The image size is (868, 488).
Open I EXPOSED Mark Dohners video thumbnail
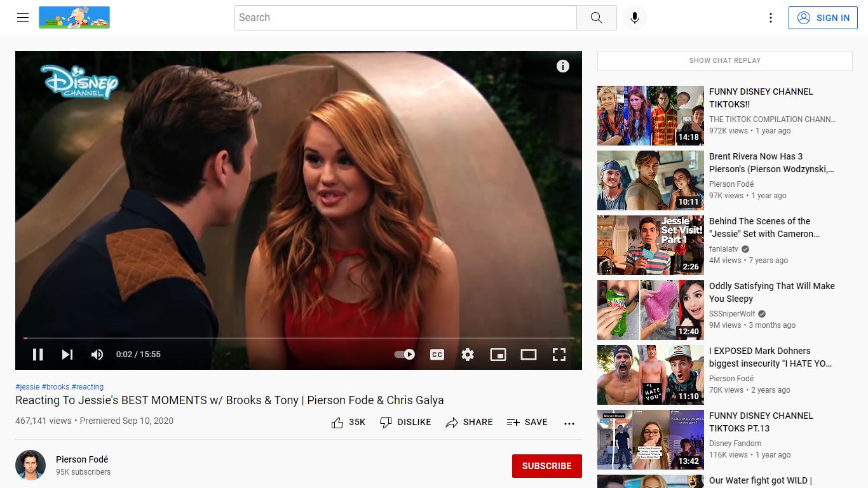(651, 375)
